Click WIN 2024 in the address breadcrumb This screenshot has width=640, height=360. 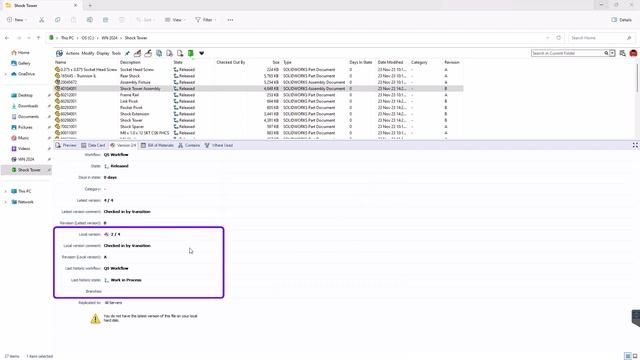pyautogui.click(x=109, y=38)
